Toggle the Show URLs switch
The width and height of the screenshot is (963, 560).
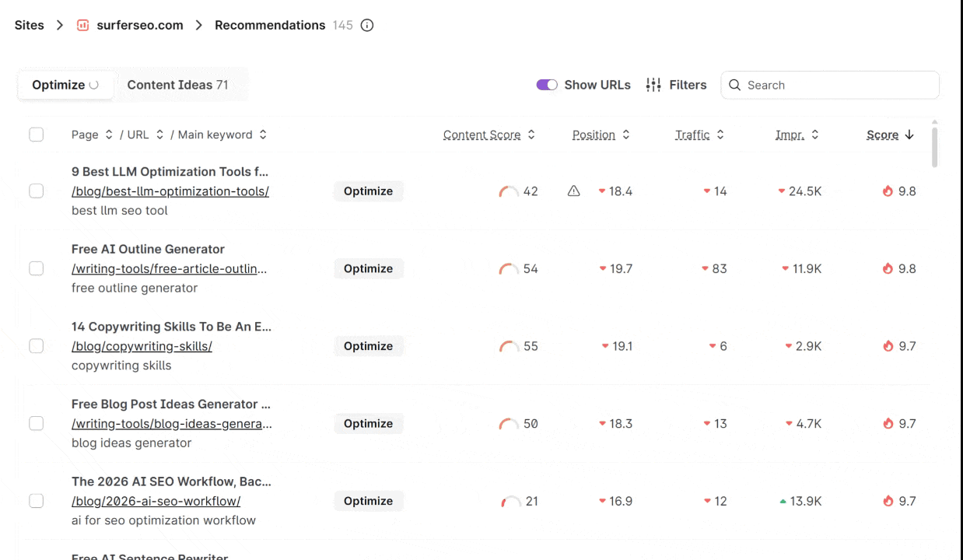point(547,85)
